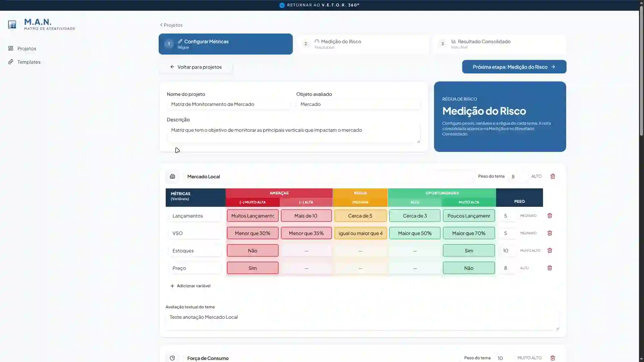Image resolution: width=644 pixels, height=362 pixels.
Task: Delete the Mercado Local theme
Action: click(x=553, y=176)
